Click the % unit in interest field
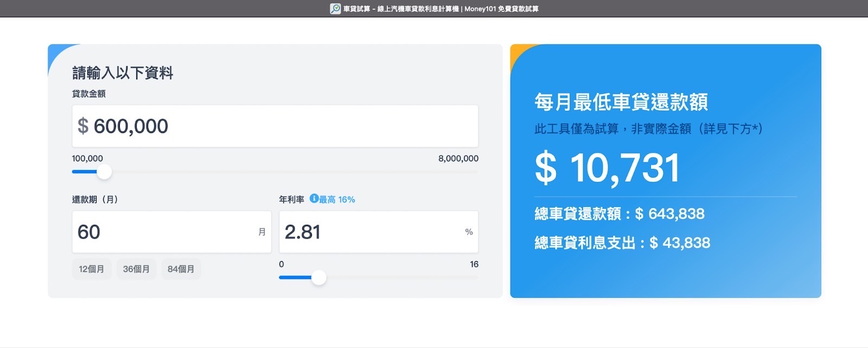 tap(469, 232)
